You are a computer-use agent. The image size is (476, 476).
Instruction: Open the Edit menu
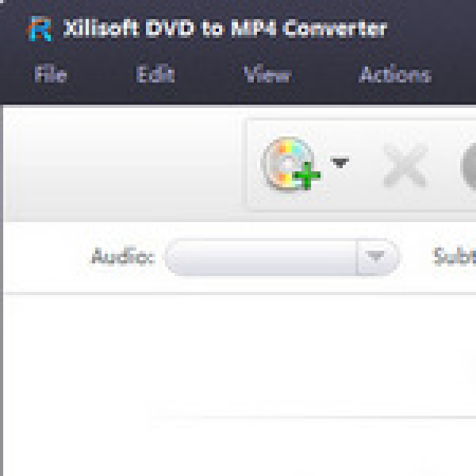(155, 74)
